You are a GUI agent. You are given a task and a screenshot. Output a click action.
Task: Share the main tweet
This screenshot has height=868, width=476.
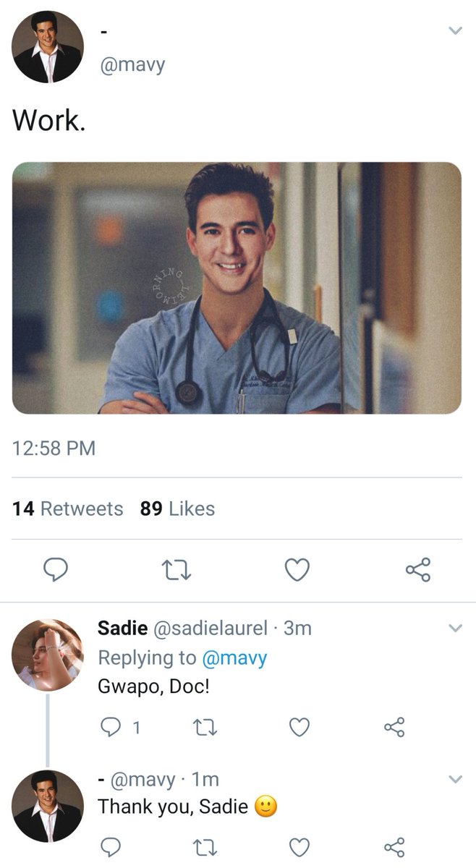(418, 570)
